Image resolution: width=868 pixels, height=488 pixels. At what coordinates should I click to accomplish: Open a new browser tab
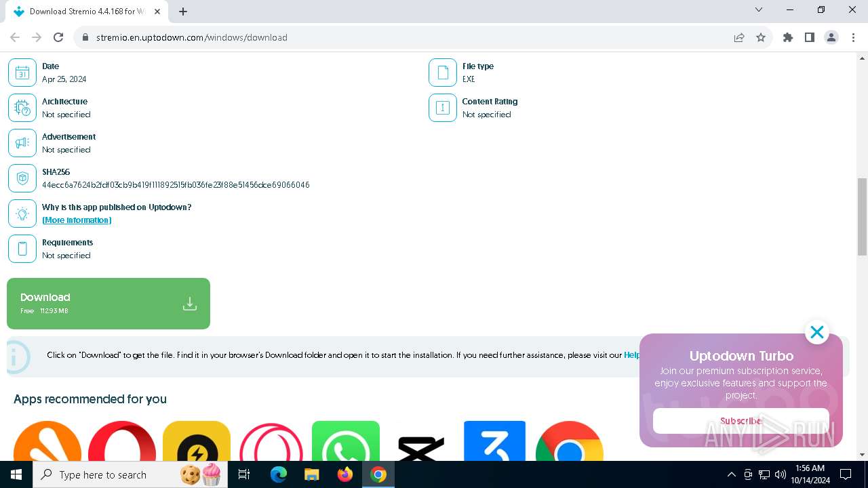pos(183,12)
